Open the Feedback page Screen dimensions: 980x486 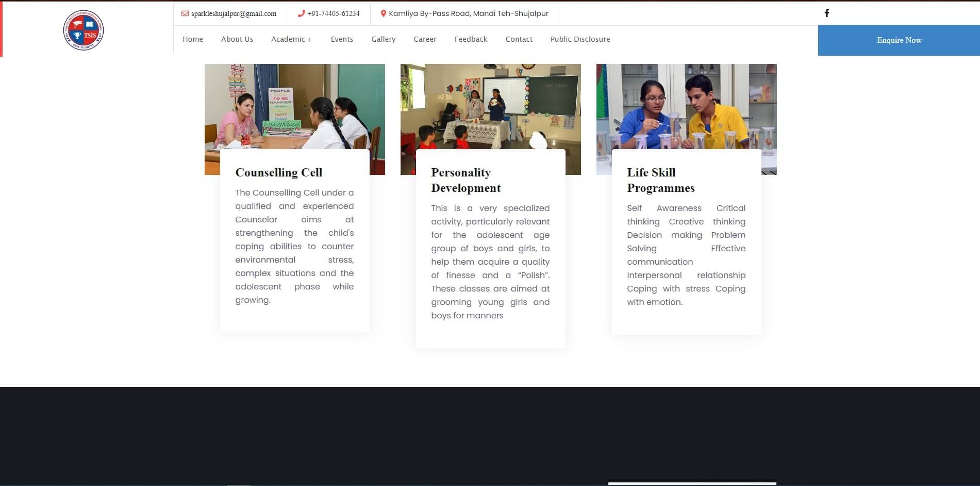tap(471, 39)
